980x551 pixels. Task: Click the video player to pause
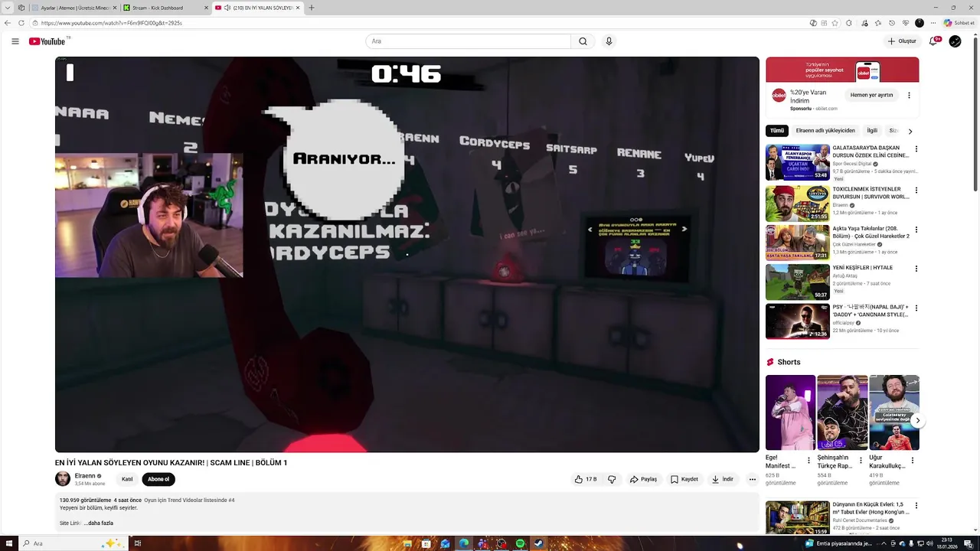[x=407, y=254]
